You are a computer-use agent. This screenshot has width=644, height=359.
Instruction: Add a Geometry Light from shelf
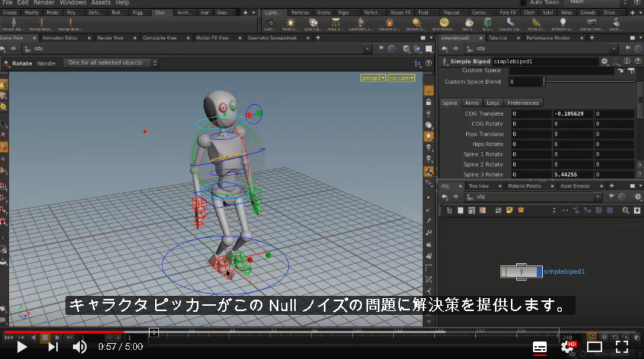pos(360,24)
